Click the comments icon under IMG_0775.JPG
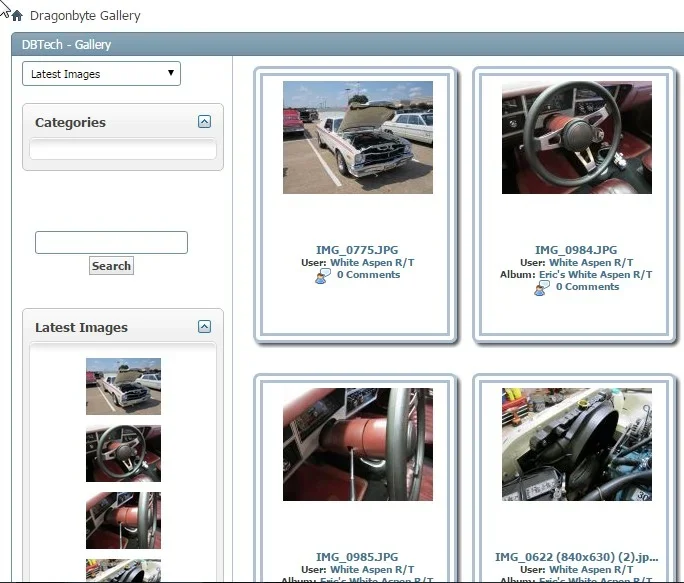The image size is (684, 583). [x=323, y=276]
